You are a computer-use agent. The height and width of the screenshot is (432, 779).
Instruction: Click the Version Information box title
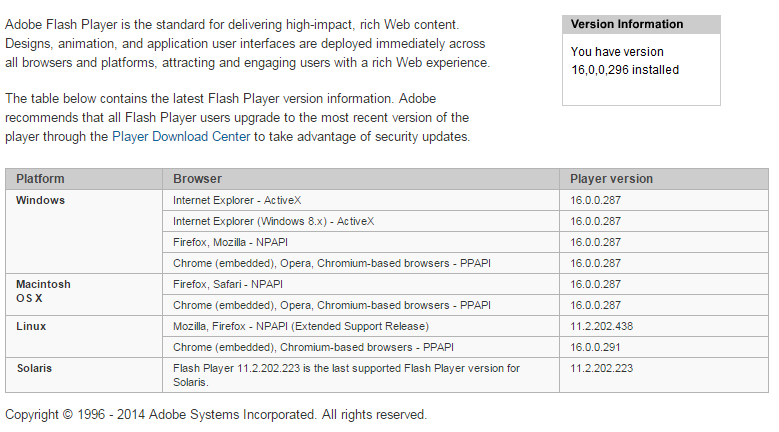click(641, 24)
